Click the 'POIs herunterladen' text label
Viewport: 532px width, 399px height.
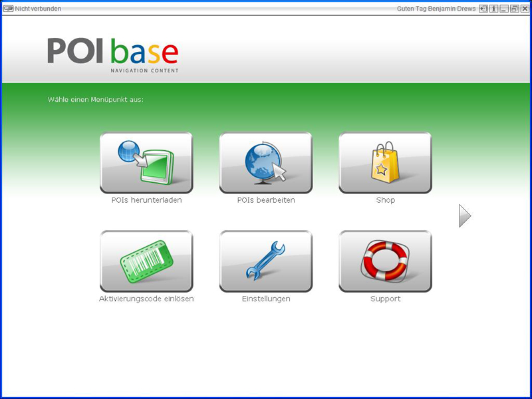coord(146,200)
